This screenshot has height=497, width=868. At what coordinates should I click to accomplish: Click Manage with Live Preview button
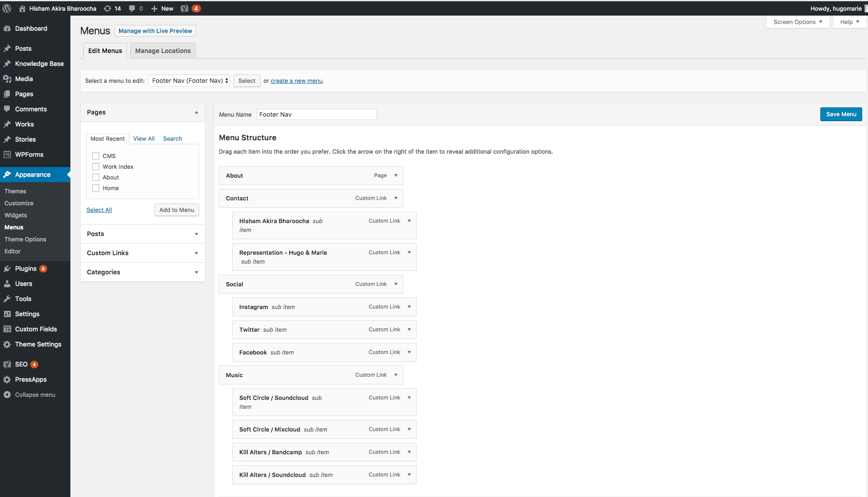click(x=156, y=31)
